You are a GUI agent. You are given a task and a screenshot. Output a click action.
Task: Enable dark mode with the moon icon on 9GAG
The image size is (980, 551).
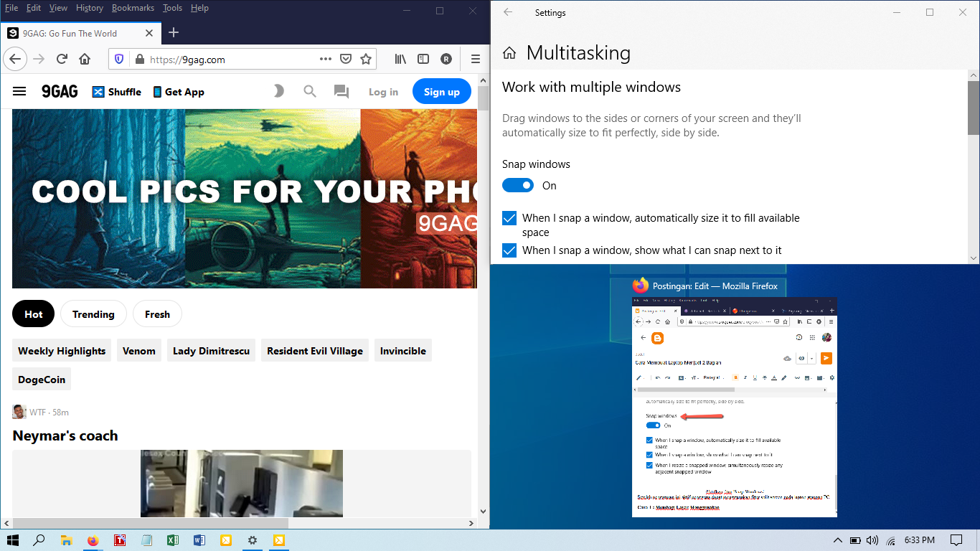tap(279, 91)
